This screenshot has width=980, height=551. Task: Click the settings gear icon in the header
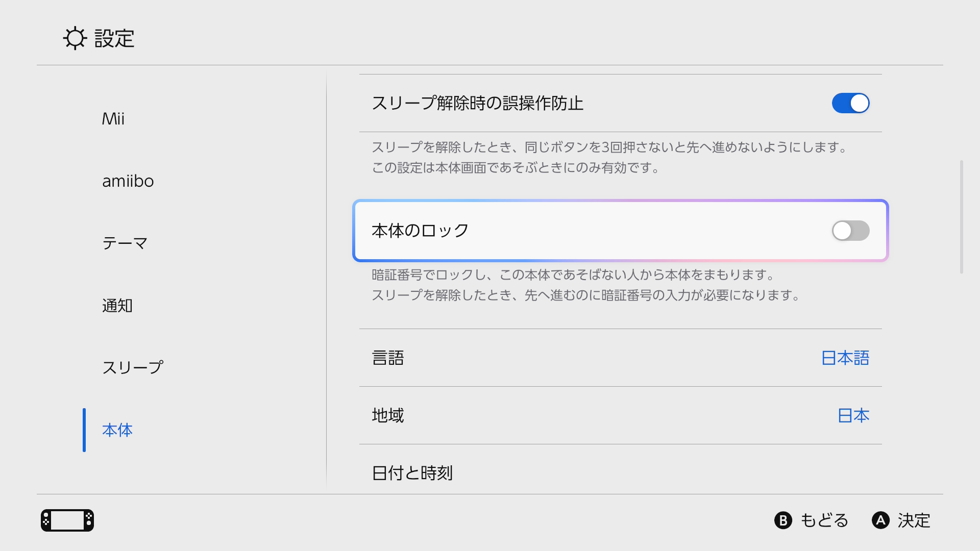75,38
